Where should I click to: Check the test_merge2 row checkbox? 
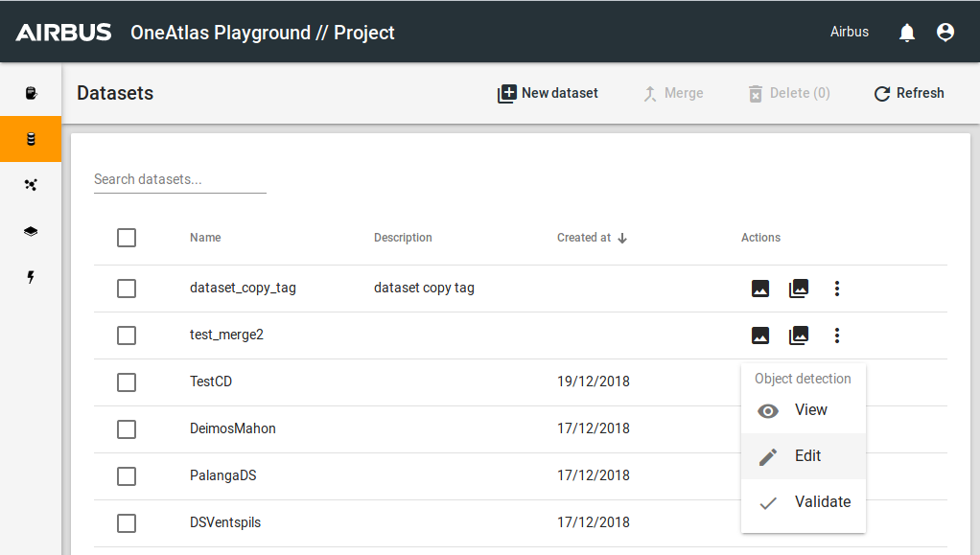click(x=127, y=335)
